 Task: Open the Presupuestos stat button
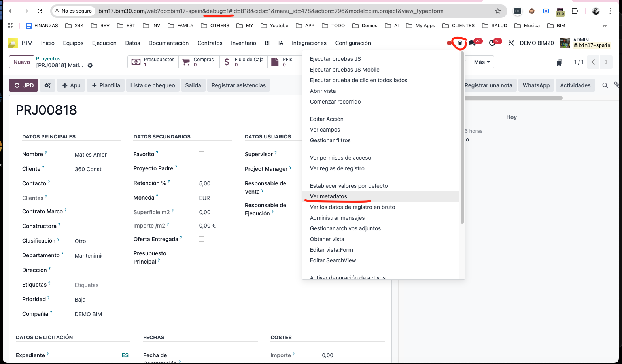tap(153, 62)
